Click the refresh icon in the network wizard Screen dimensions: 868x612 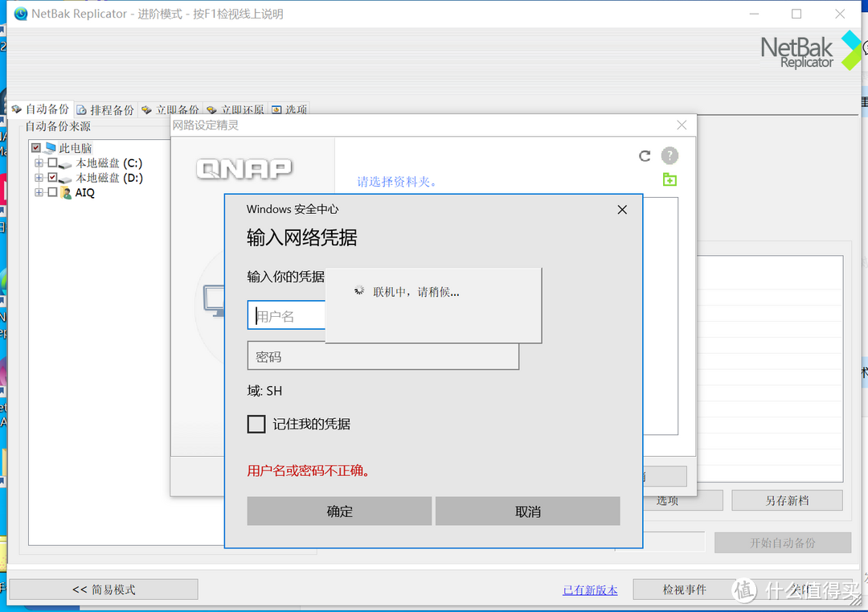[645, 156]
